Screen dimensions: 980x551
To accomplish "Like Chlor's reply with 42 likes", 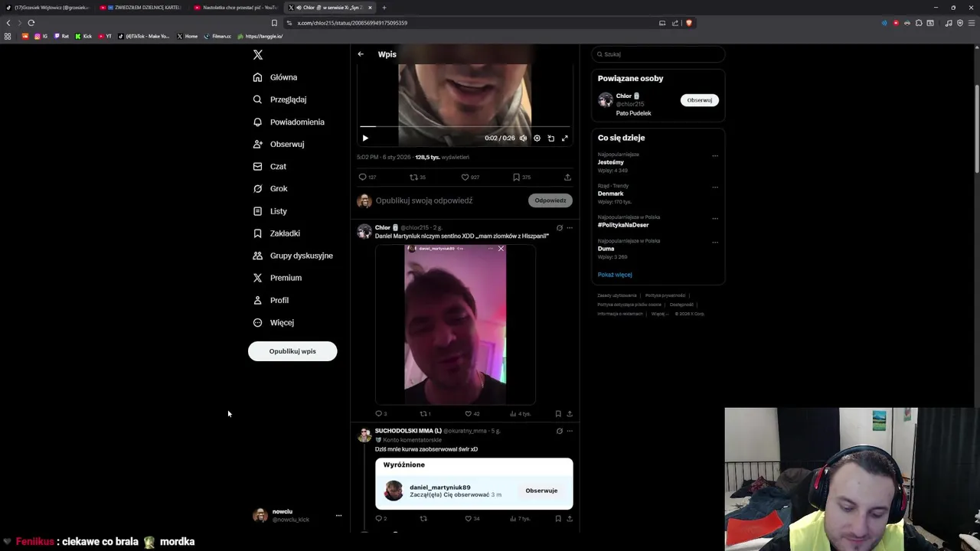I will 472,414.
